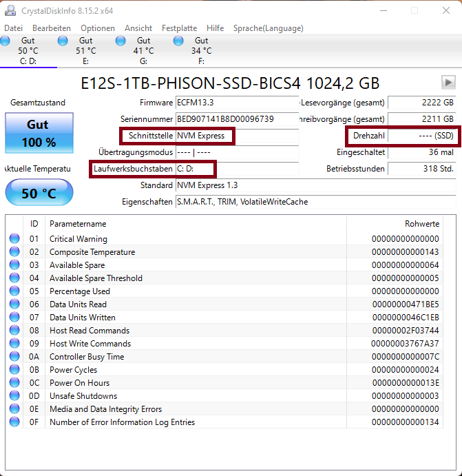462x476 pixels.
Task: Open the Festplatte menu
Action: [x=179, y=28]
